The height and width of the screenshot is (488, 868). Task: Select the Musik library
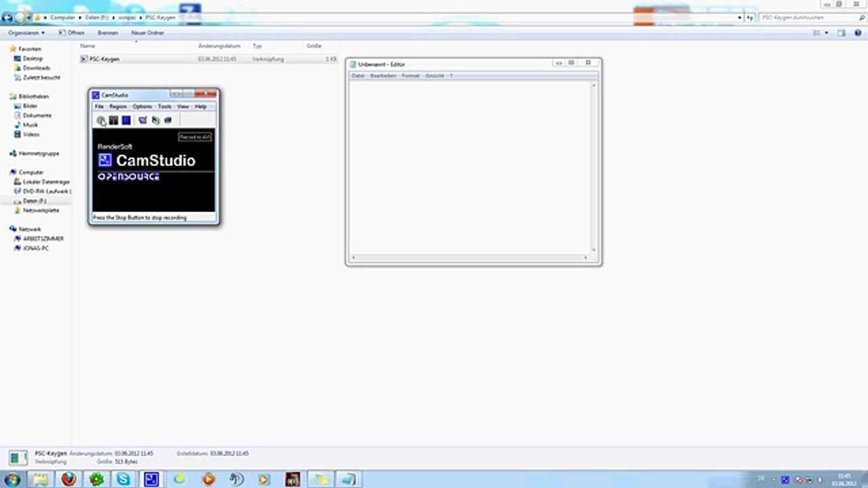[x=26, y=125]
